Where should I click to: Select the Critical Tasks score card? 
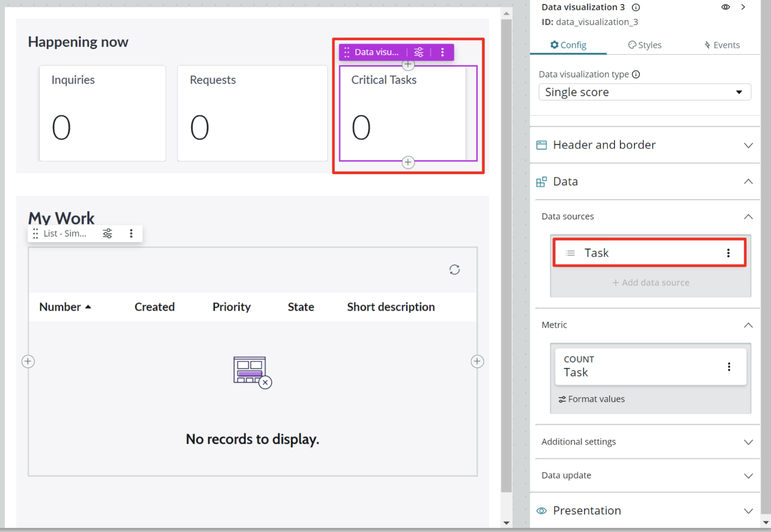pos(408,113)
